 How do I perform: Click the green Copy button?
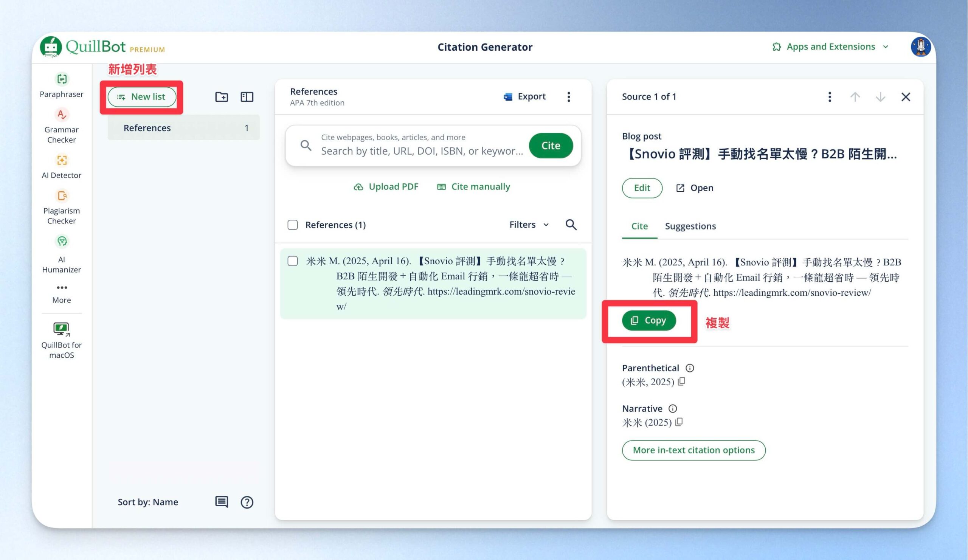pyautogui.click(x=649, y=320)
